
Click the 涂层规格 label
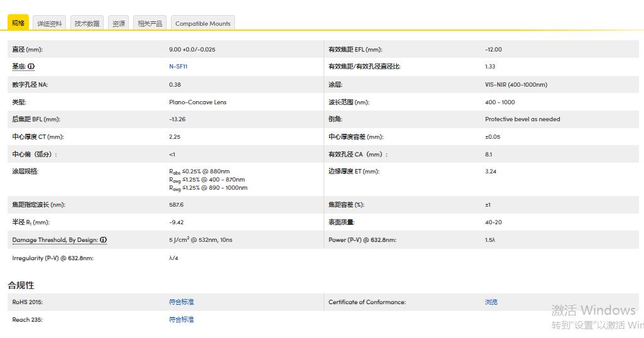(25, 172)
